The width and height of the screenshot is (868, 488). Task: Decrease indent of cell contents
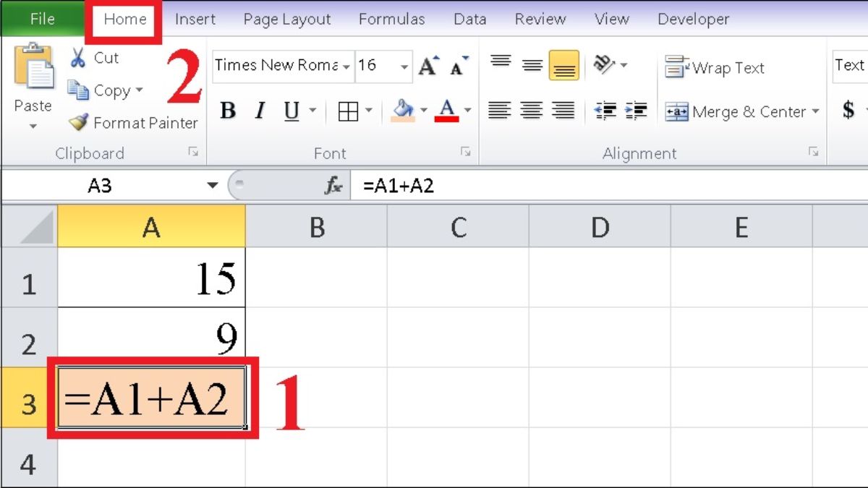[x=605, y=111]
